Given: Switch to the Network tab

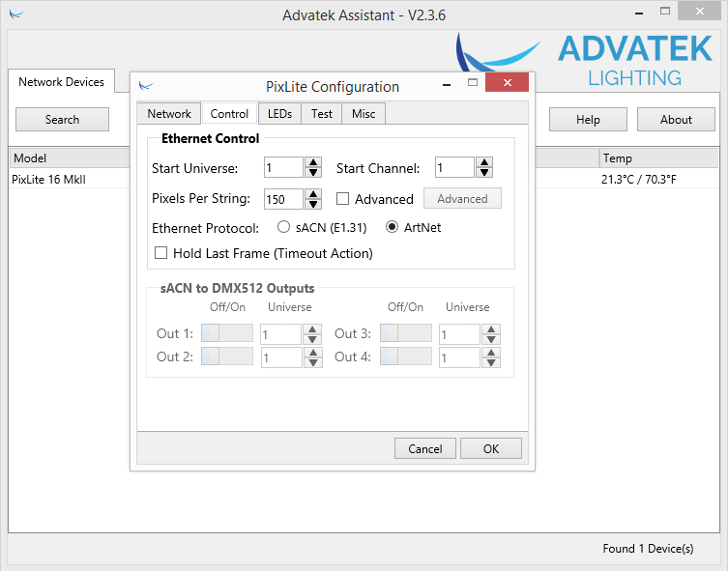Looking at the screenshot, I should 169,114.
